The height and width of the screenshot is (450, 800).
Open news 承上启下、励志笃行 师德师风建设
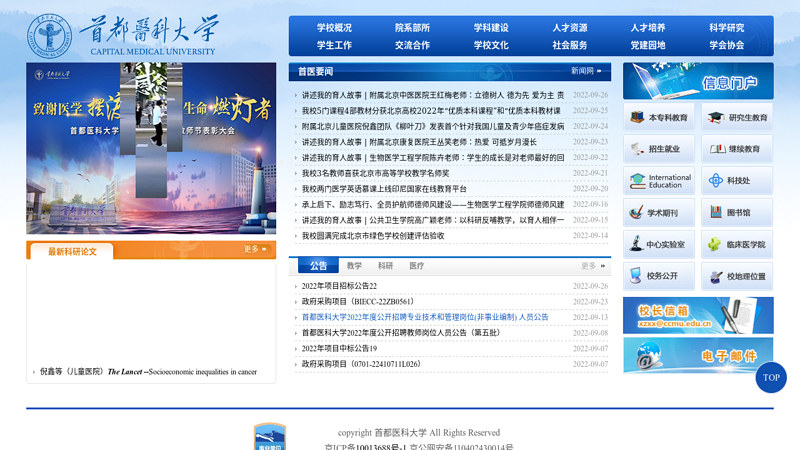click(433, 205)
